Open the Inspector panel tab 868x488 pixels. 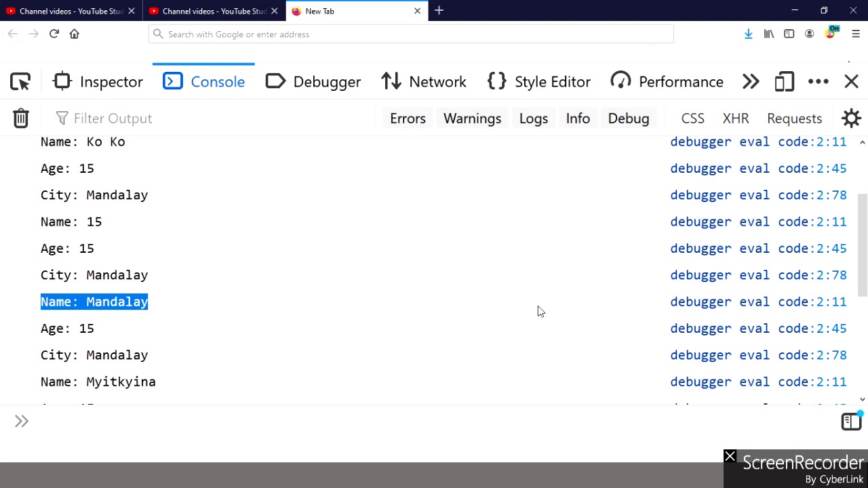pos(98,82)
